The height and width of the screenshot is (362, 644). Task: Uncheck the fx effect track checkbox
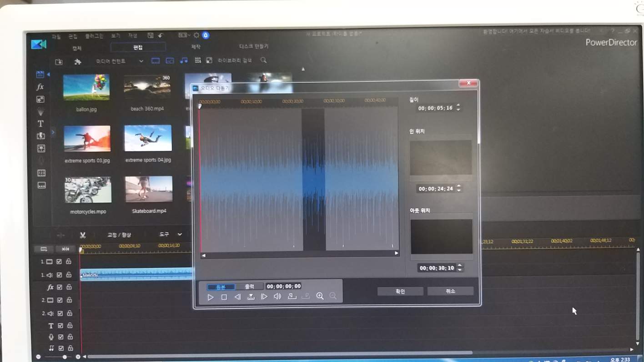click(x=60, y=287)
